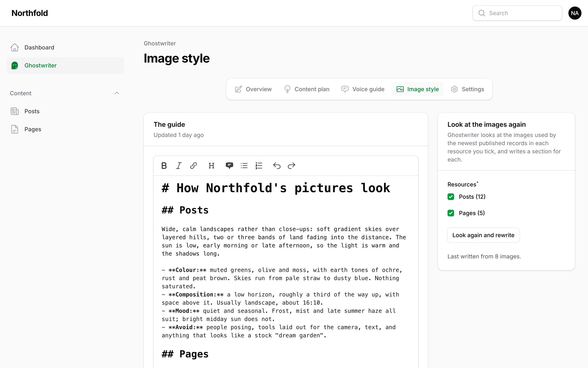
Task: Insert a link with the chain icon
Action: pyautogui.click(x=193, y=166)
